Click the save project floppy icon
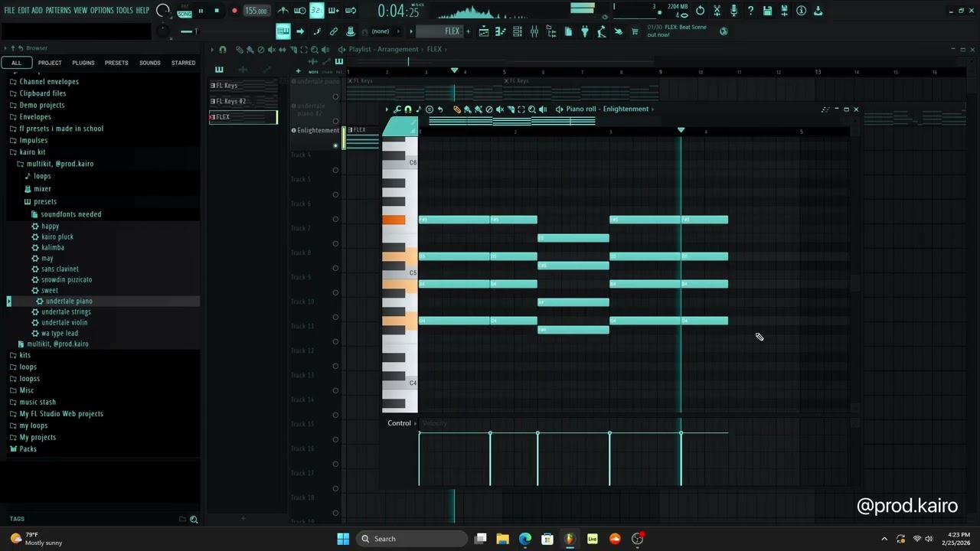 coord(767,11)
